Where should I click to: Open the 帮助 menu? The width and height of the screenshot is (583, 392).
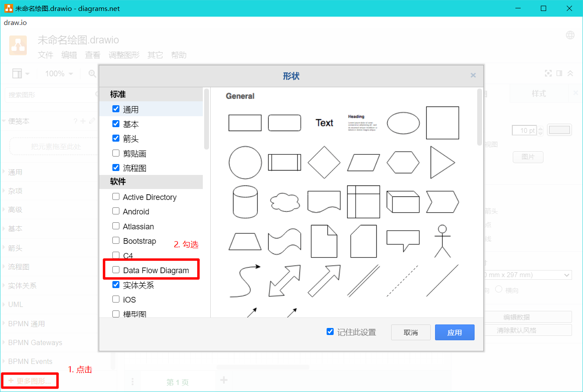179,55
